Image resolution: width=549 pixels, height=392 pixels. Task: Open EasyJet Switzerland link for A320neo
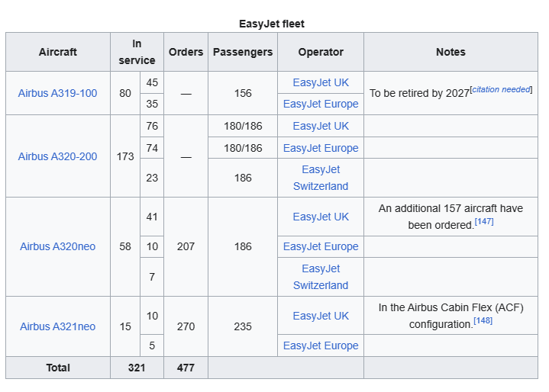click(x=321, y=277)
